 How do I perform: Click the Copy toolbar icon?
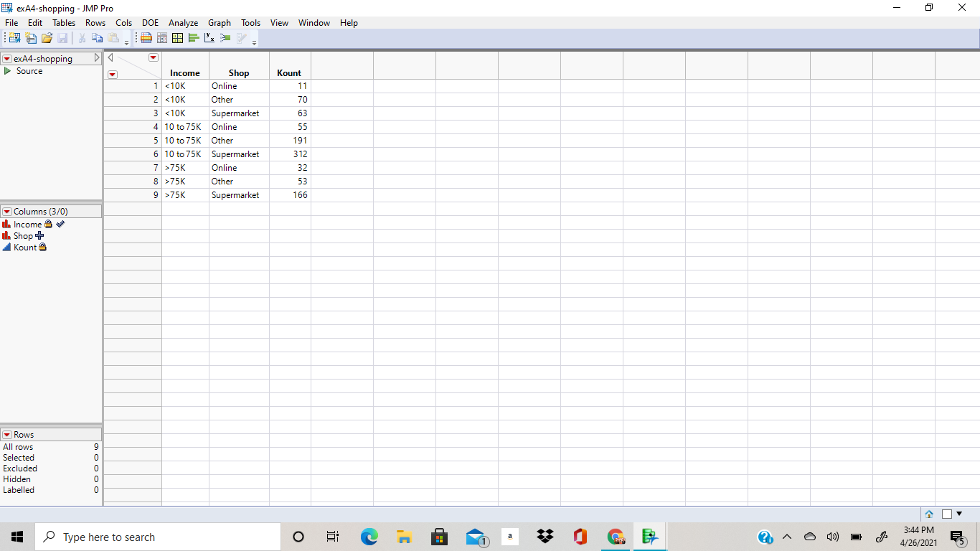coord(98,38)
